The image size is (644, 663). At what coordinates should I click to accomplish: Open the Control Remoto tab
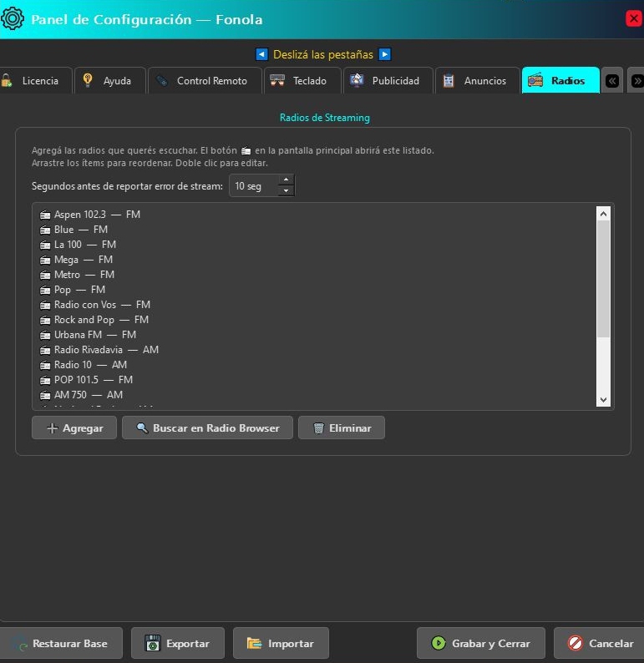[x=205, y=80]
